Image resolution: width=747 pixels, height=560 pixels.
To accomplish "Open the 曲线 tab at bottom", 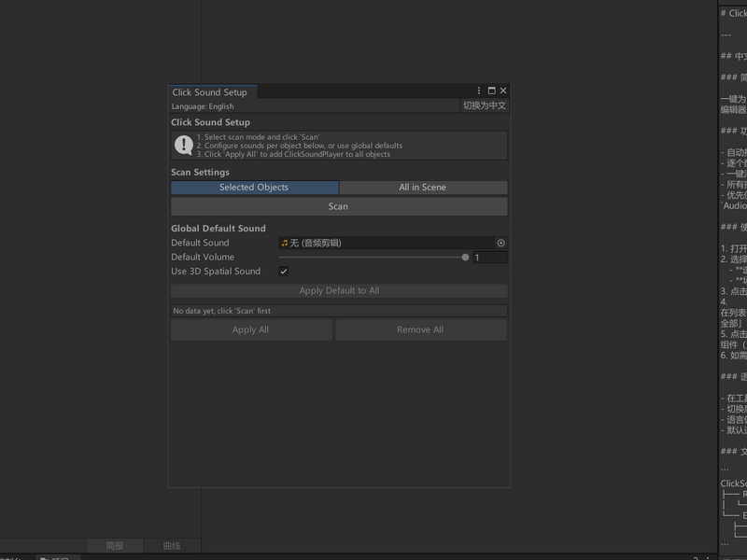I will point(172,546).
